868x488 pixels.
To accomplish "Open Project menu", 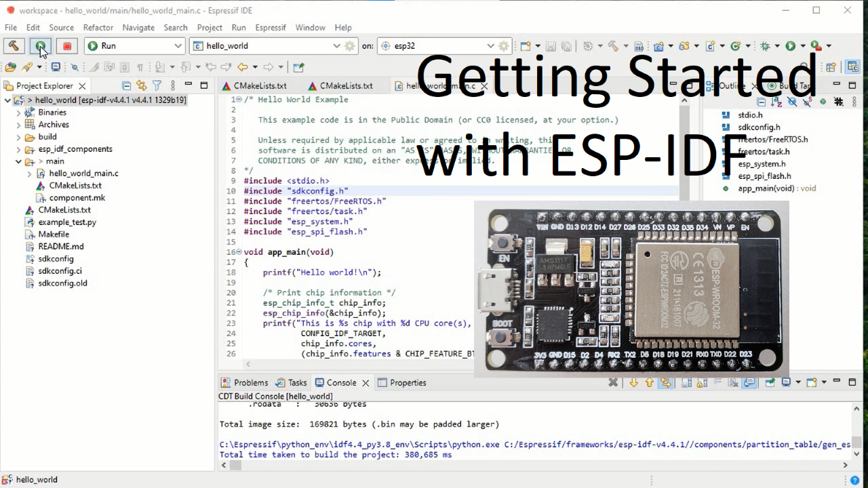I will pyautogui.click(x=210, y=27).
